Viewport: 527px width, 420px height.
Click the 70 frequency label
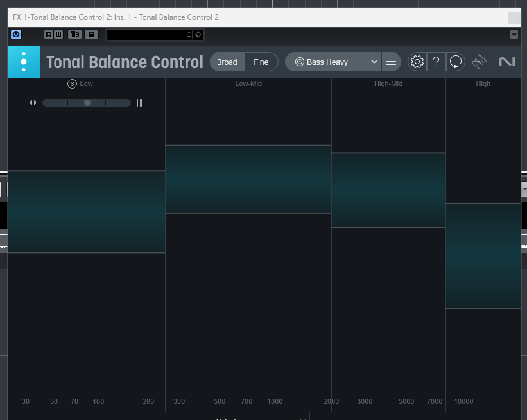click(74, 401)
